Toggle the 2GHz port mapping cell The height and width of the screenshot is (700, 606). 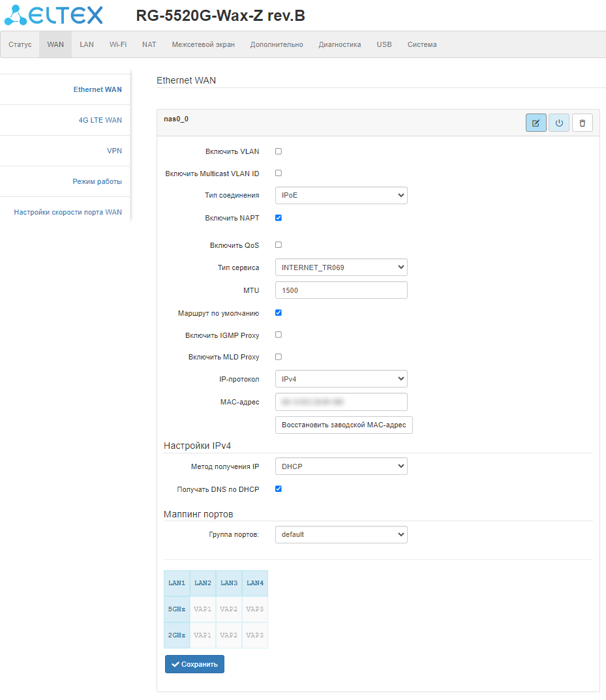tap(177, 635)
